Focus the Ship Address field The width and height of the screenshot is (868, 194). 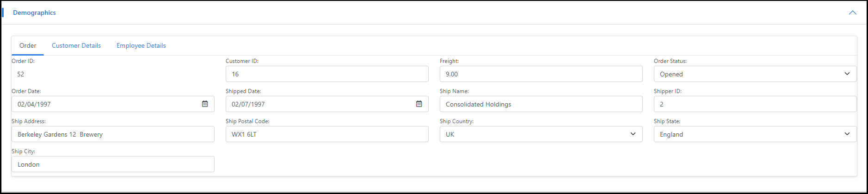pyautogui.click(x=113, y=134)
